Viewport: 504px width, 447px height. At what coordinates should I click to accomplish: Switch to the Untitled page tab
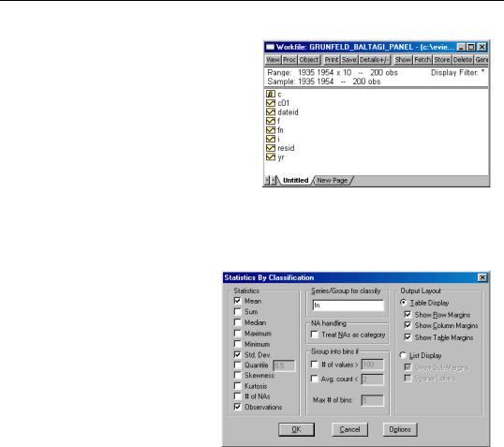(295, 181)
